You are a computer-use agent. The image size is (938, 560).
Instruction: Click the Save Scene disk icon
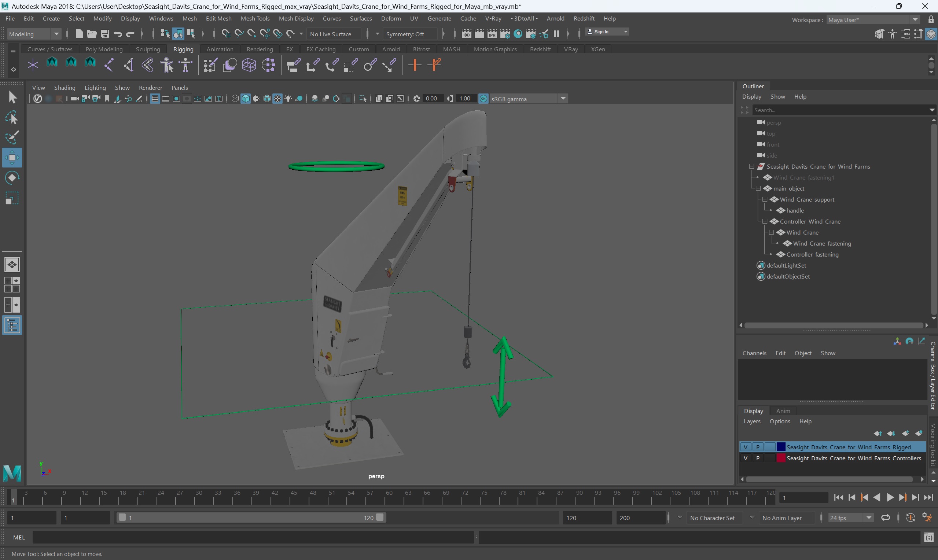point(105,34)
